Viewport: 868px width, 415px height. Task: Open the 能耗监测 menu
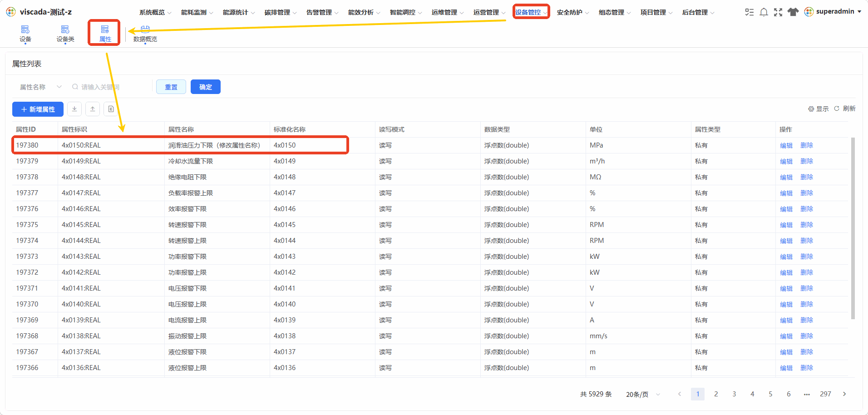pos(197,12)
